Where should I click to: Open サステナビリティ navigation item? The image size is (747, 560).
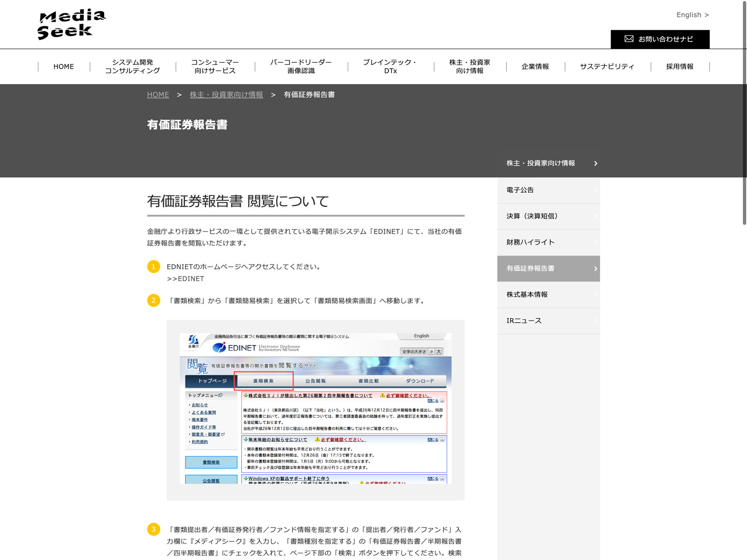[x=607, y=67]
